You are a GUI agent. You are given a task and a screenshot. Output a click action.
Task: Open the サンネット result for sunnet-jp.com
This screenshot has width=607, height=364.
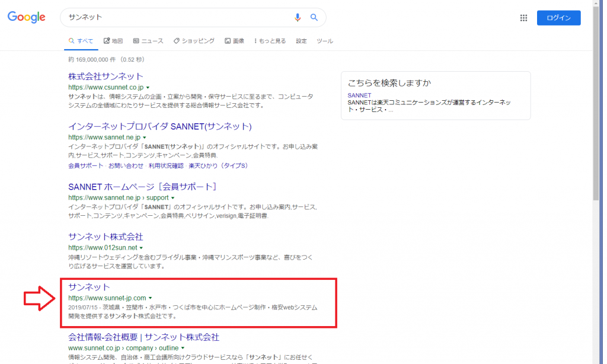click(89, 287)
